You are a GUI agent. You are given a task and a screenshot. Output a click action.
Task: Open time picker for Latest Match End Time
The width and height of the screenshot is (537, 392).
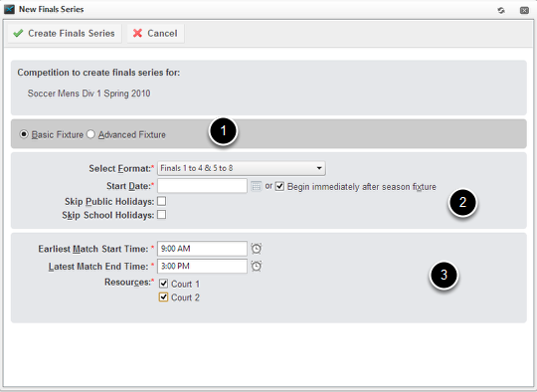point(257,266)
